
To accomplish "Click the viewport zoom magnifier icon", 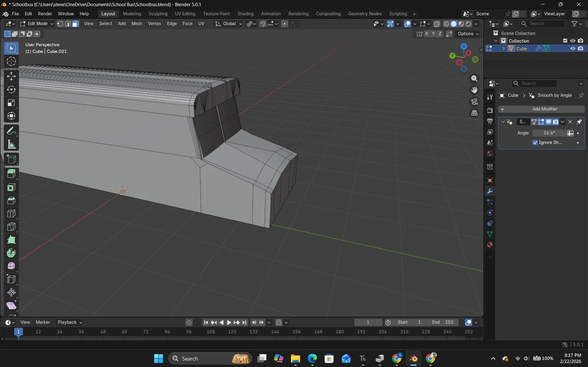I will click(474, 79).
